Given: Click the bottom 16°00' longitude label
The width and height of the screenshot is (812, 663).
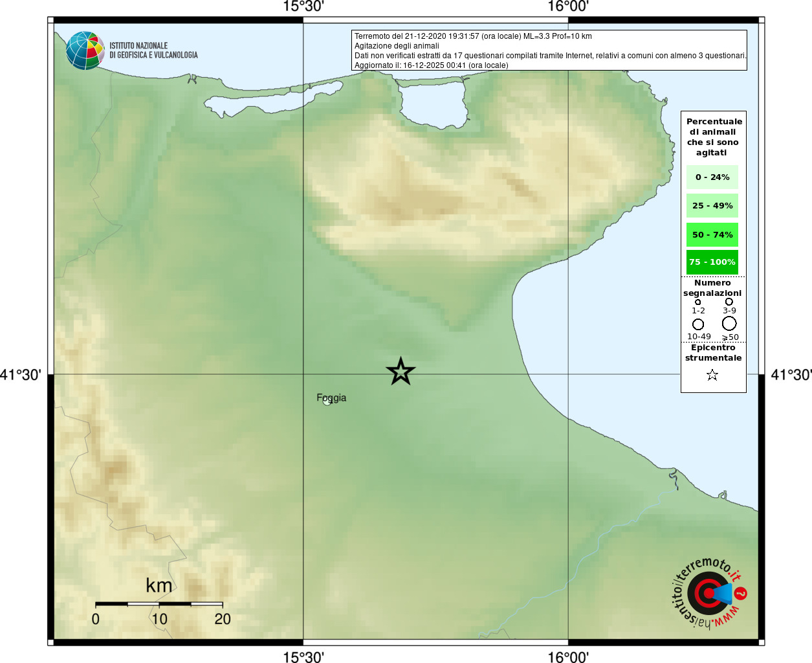Looking at the screenshot, I should pos(568,657).
